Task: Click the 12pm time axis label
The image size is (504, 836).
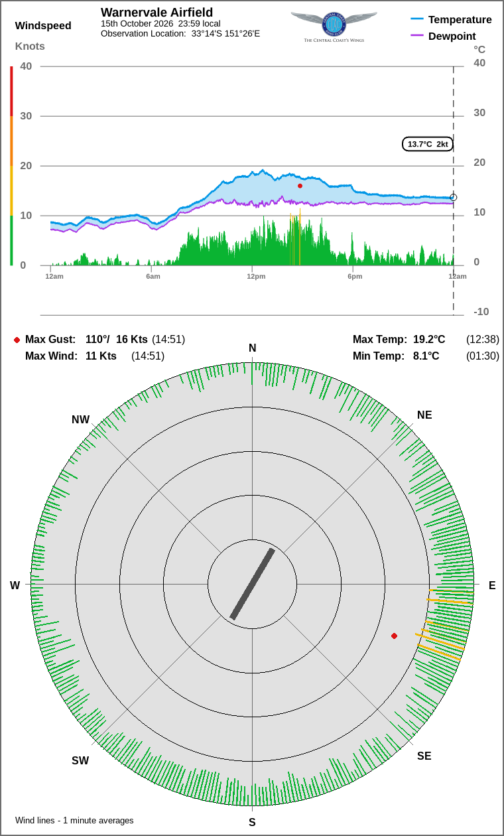Action: (256, 276)
